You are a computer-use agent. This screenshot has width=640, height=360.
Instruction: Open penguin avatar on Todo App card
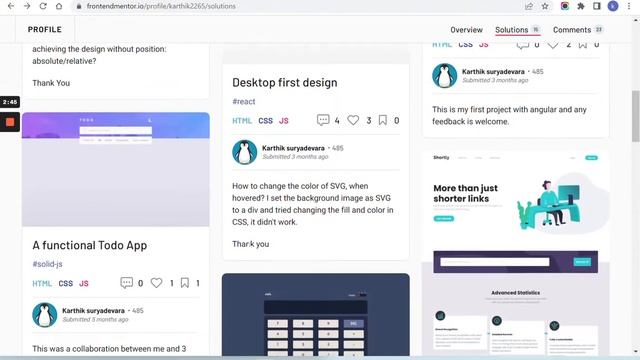(x=44, y=315)
